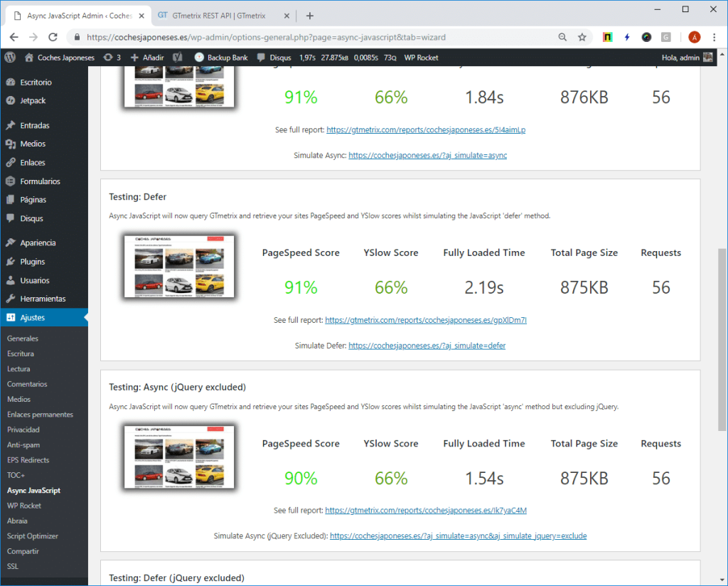Select Async JavaScript under Ajustes

[33, 490]
